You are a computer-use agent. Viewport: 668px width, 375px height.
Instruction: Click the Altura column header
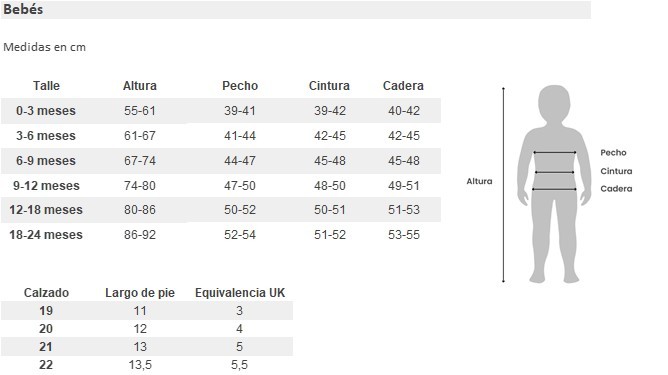coord(140,86)
